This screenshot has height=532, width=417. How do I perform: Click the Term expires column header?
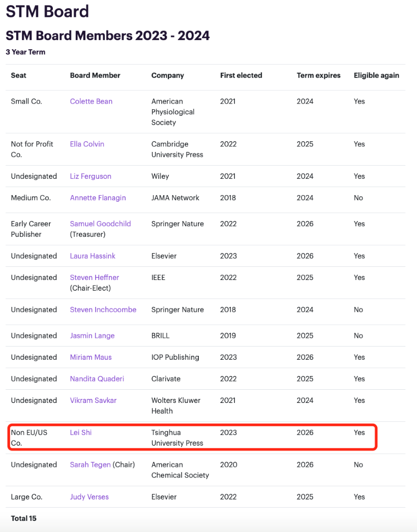click(x=319, y=75)
